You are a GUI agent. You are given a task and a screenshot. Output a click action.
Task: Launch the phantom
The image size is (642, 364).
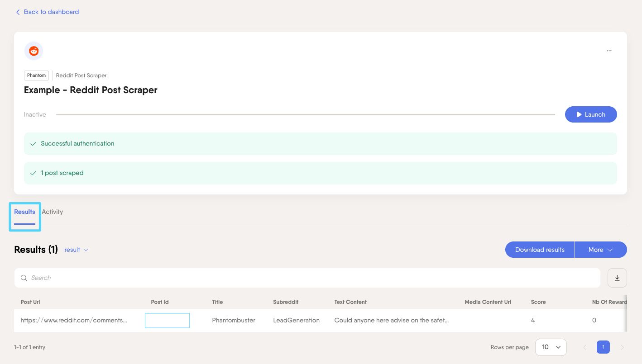point(591,114)
